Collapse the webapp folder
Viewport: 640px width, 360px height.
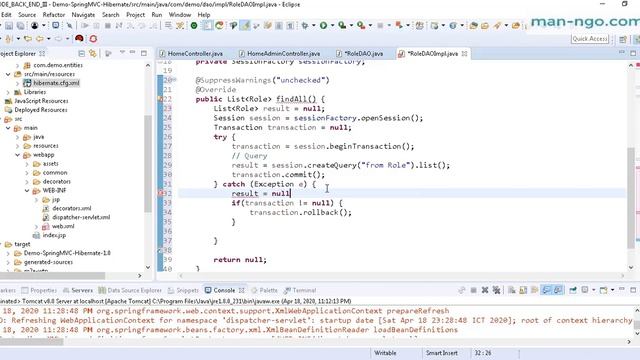pyautogui.click(x=18, y=155)
